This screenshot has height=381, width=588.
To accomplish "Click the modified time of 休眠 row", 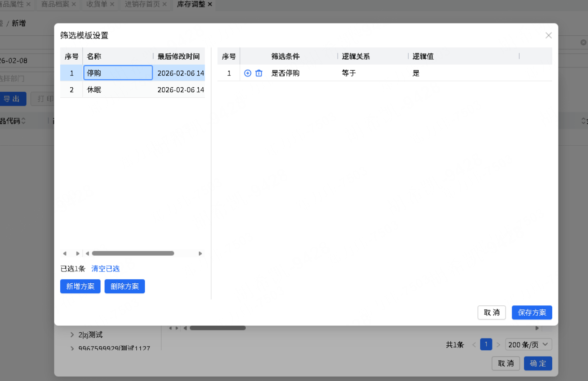I will (181, 90).
